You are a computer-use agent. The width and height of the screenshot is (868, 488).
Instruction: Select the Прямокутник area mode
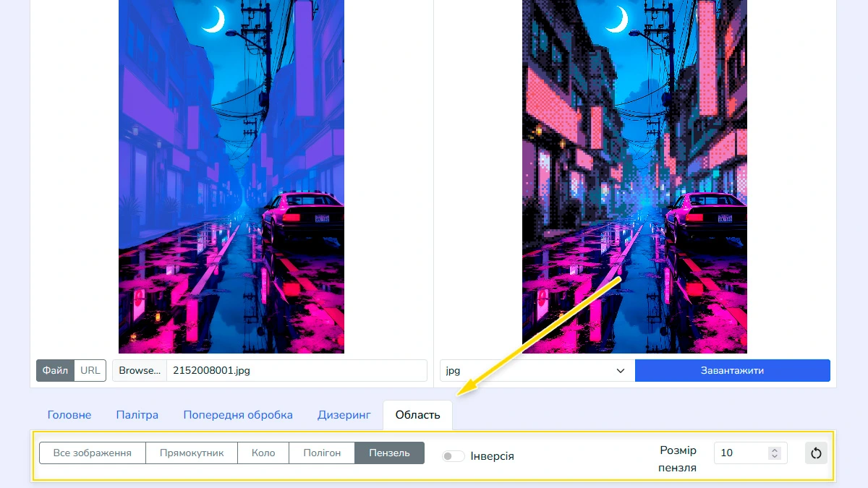pos(192,453)
